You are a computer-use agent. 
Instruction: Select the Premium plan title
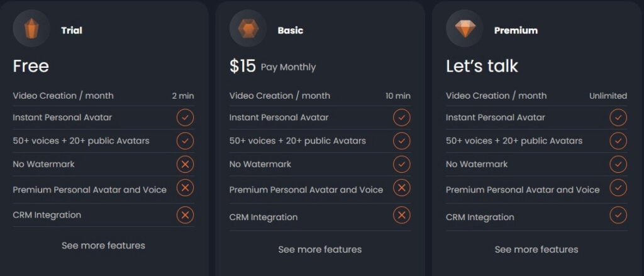tap(516, 30)
